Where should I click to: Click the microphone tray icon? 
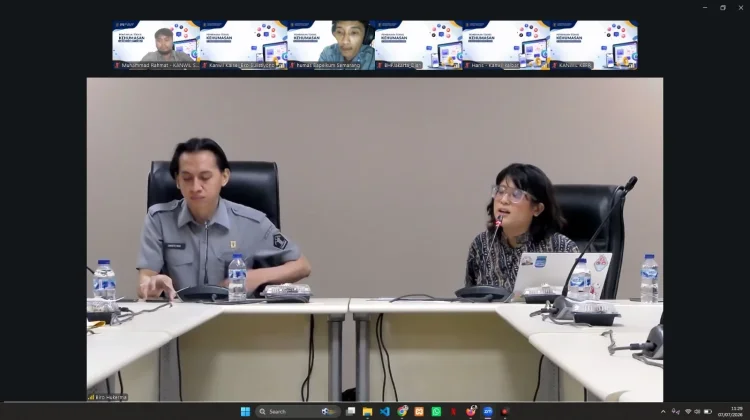[x=675, y=412]
